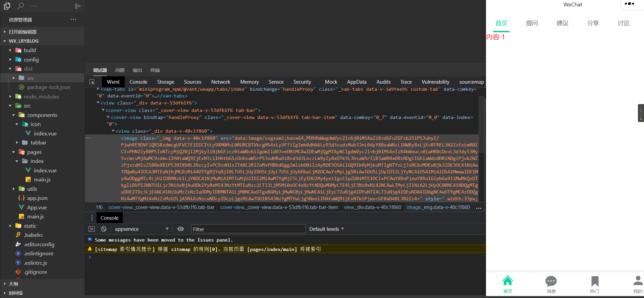Expand the config folder
The image size is (644, 298).
[x=31, y=60]
